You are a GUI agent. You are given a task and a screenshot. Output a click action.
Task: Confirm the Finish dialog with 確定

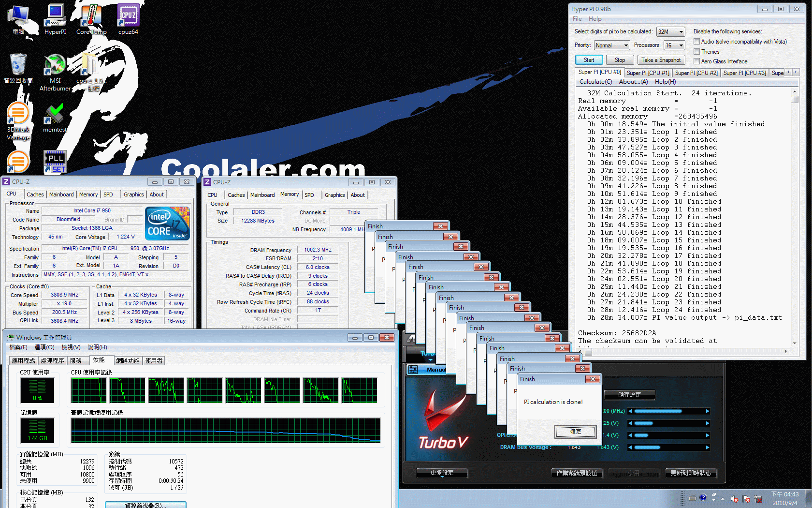tap(576, 432)
